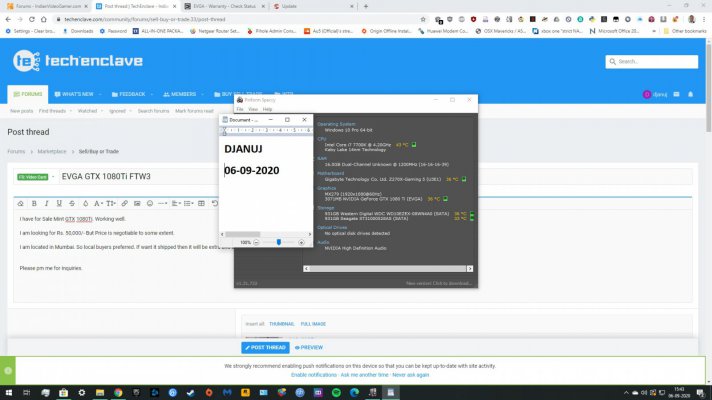Open Help menu in Speccy
Screen dimensions: 712x400
point(267,109)
